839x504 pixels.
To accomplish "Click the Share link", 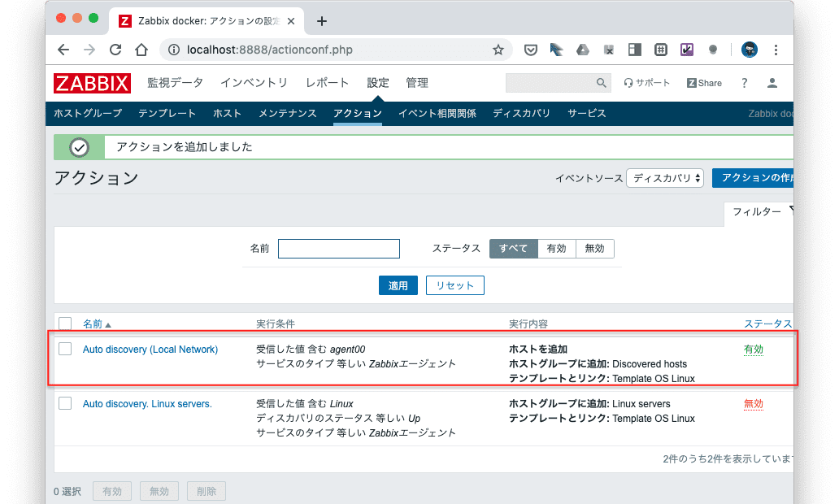I will coord(704,83).
